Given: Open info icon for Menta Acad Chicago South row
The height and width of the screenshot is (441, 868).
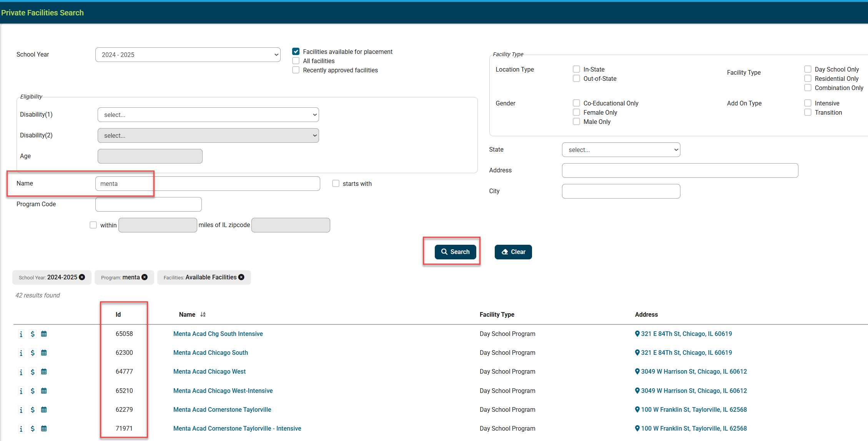Looking at the screenshot, I should (21, 353).
